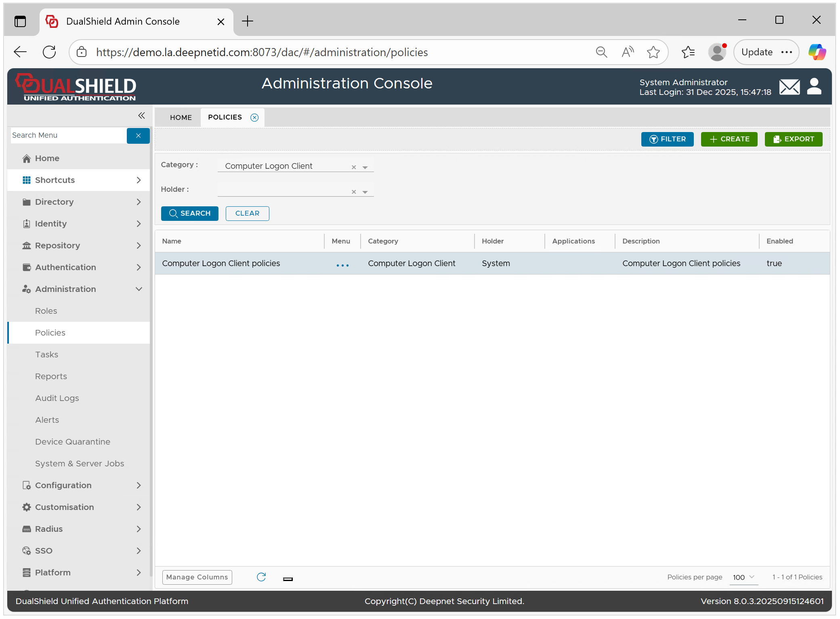Screen dimensions: 840x619
Task: Click the refresh icon below the table
Action: [x=261, y=577]
